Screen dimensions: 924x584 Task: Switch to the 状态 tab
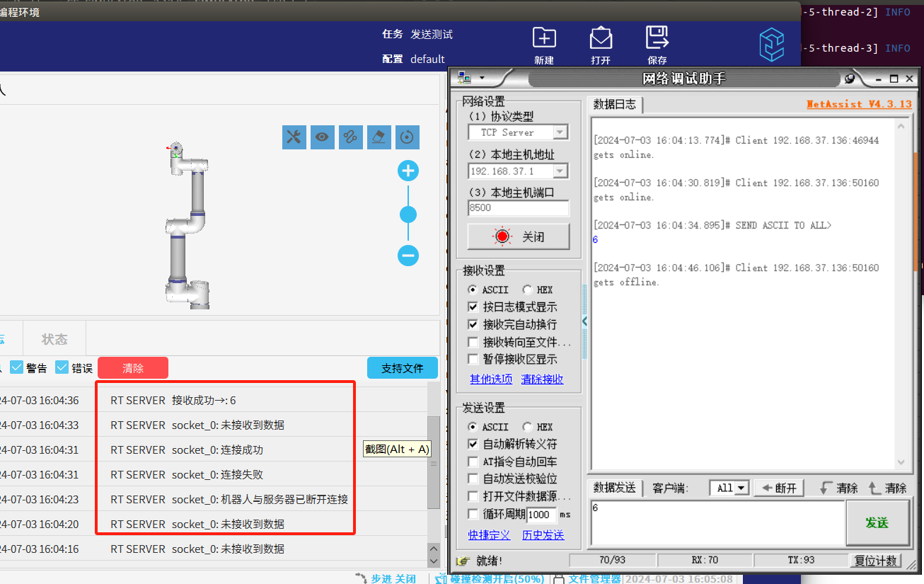54,339
